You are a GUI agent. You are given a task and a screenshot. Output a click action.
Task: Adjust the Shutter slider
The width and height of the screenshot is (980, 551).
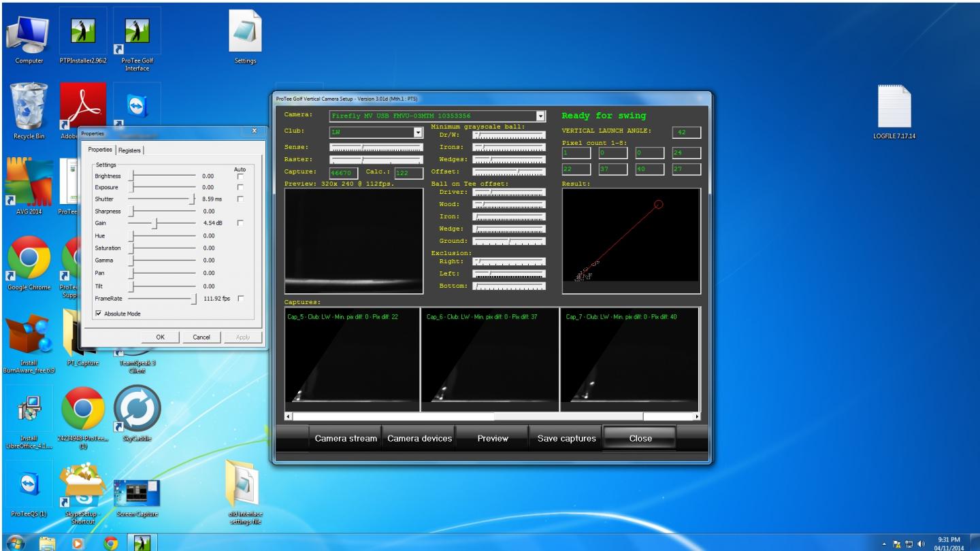tap(162, 199)
